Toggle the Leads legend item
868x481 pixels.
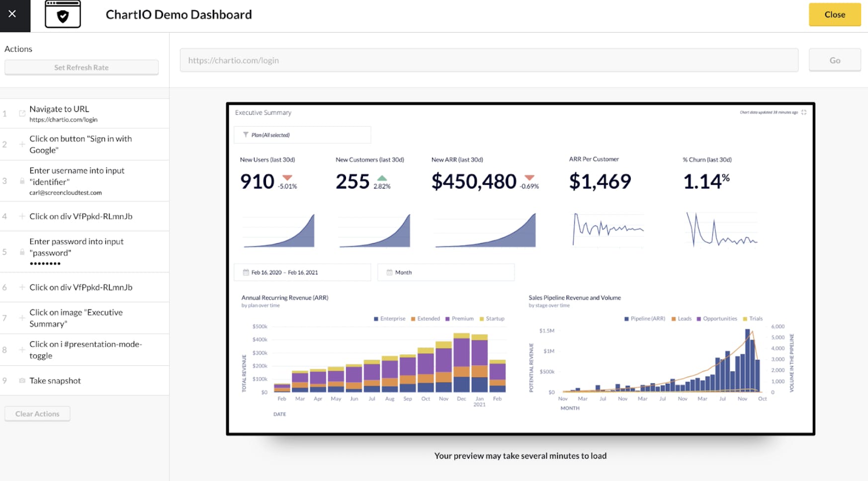682,319
